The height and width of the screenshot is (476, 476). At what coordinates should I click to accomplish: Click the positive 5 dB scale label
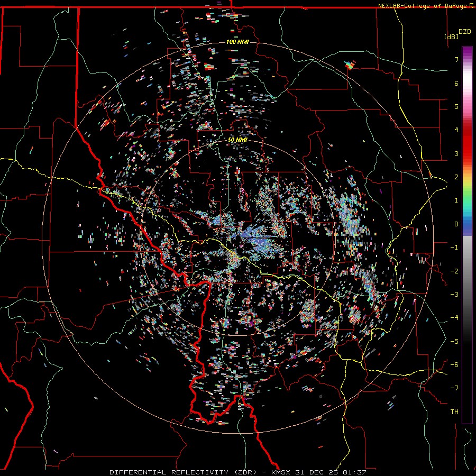point(456,106)
